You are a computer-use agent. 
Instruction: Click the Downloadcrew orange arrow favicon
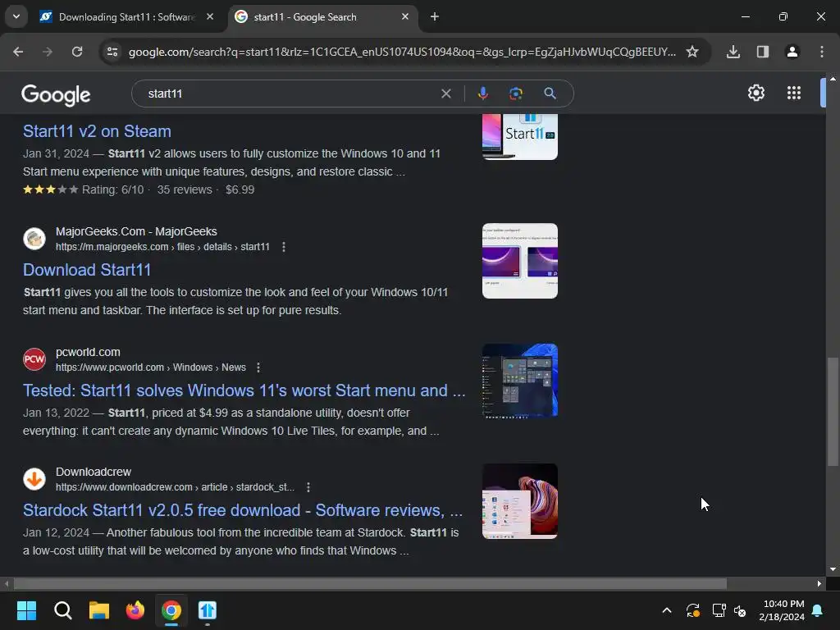point(34,479)
